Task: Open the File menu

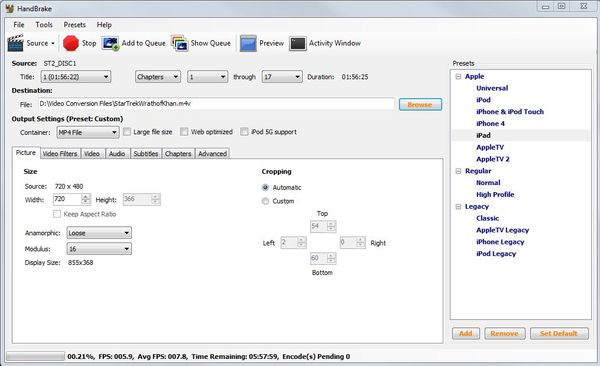Action: tap(19, 25)
